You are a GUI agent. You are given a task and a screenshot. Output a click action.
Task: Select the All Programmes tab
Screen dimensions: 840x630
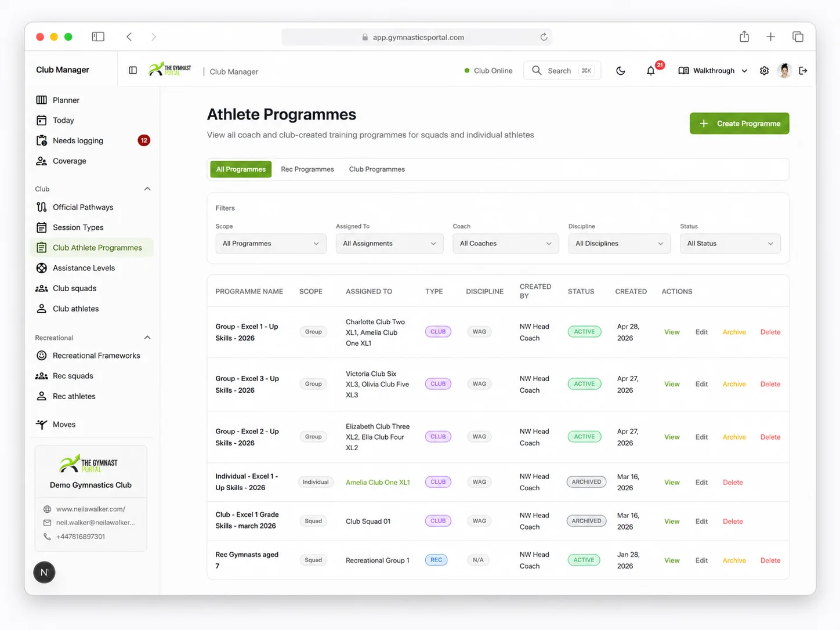point(241,169)
